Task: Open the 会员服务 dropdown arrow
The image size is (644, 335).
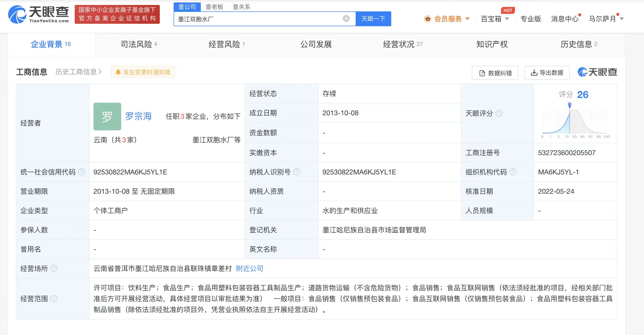Action: click(x=467, y=19)
